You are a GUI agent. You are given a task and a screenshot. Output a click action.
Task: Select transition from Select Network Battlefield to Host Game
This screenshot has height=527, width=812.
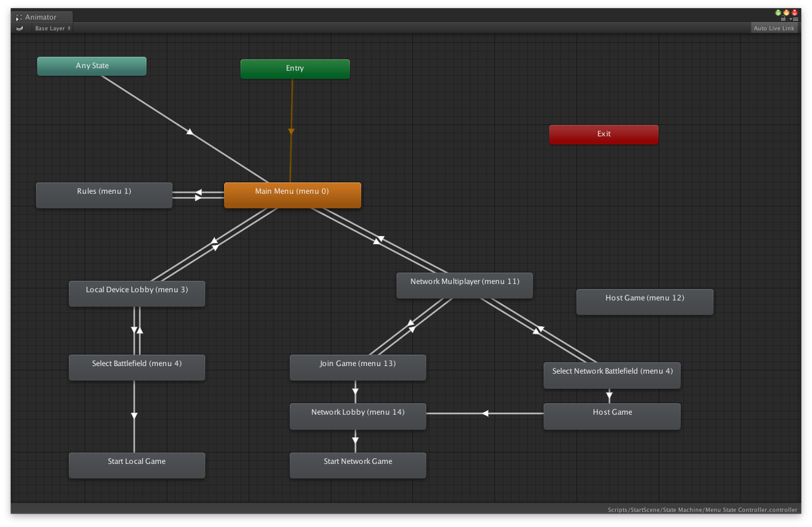point(610,396)
